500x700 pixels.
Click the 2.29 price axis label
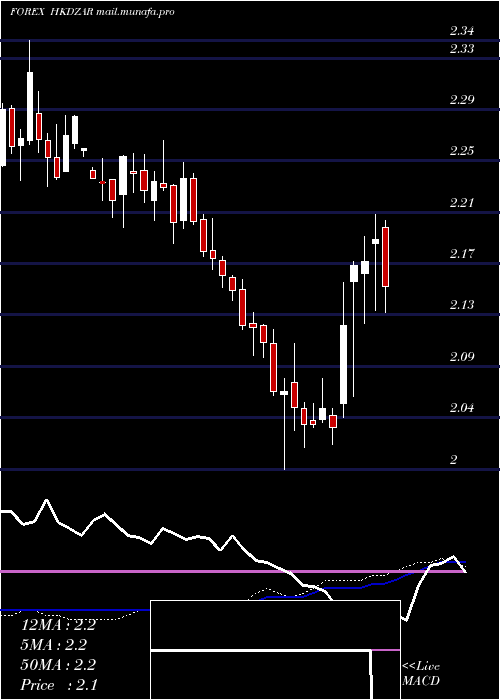(462, 100)
